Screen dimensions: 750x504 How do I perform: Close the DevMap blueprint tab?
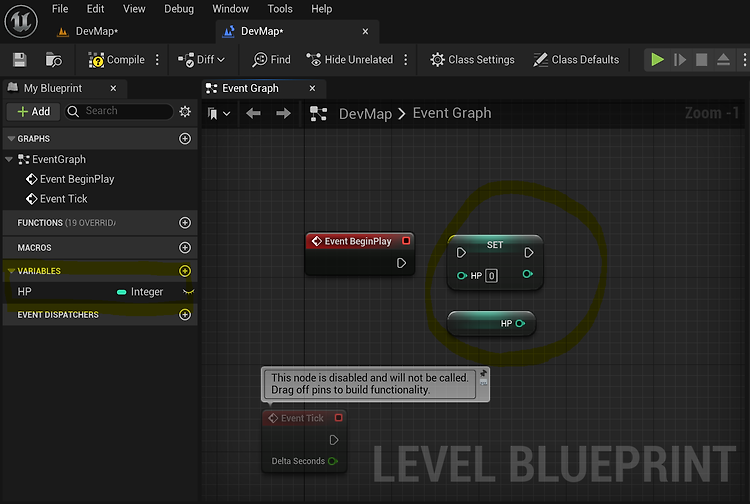pos(365,32)
